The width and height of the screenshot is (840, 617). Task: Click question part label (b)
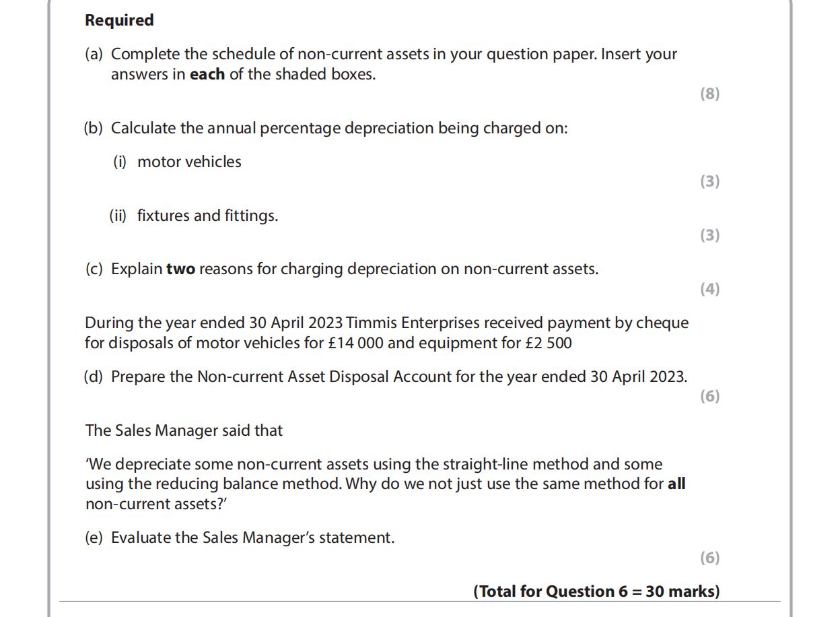pos(94,128)
